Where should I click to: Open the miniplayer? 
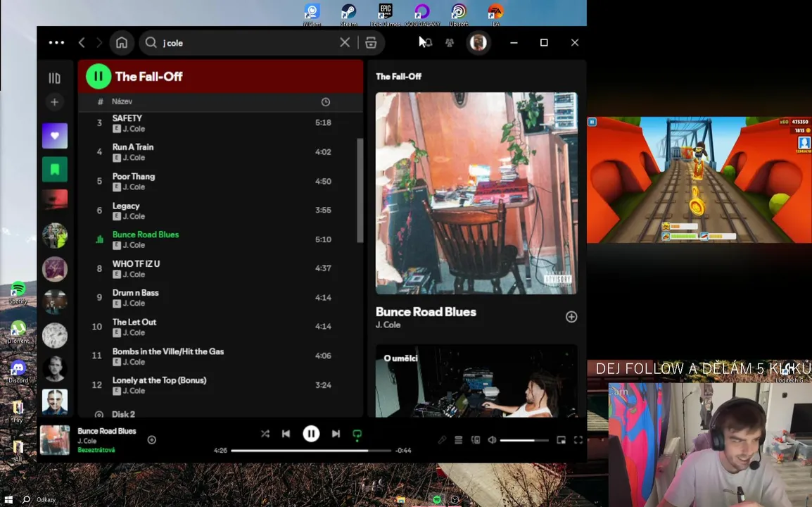click(562, 440)
